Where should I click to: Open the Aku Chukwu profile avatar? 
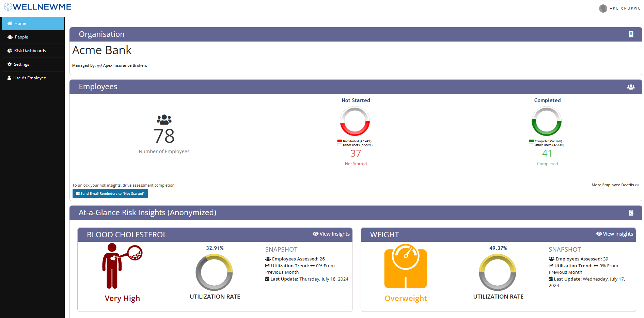click(x=603, y=8)
